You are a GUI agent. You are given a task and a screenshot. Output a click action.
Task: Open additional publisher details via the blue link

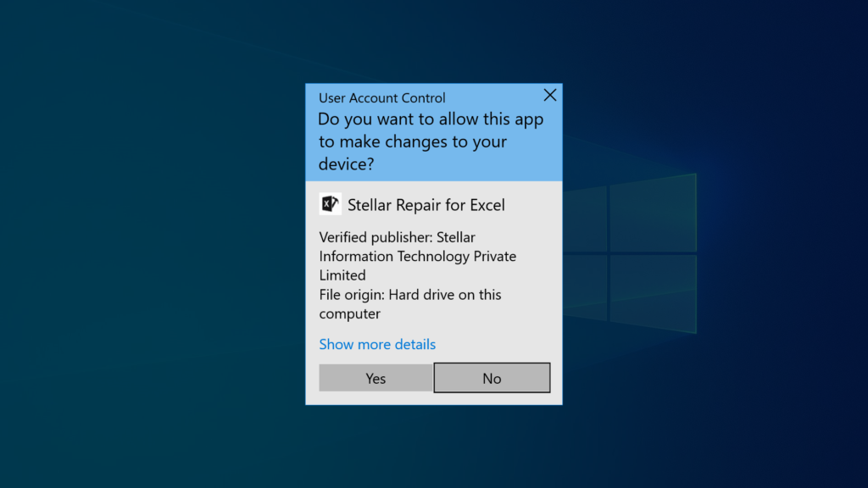377,344
